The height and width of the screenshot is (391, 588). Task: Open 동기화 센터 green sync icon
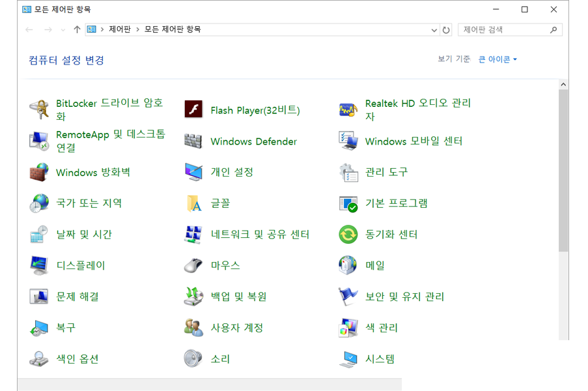348,235
